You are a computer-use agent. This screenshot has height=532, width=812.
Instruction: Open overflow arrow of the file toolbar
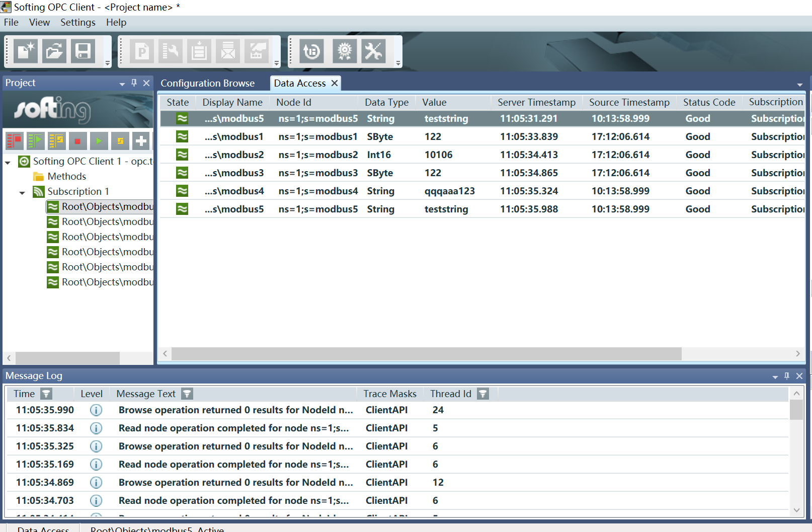108,63
